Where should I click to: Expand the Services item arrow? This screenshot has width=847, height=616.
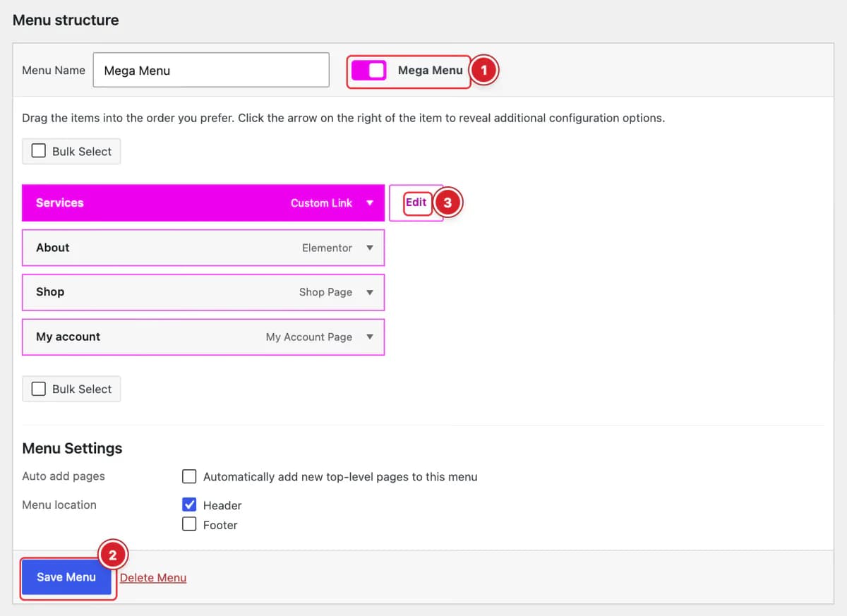370,203
